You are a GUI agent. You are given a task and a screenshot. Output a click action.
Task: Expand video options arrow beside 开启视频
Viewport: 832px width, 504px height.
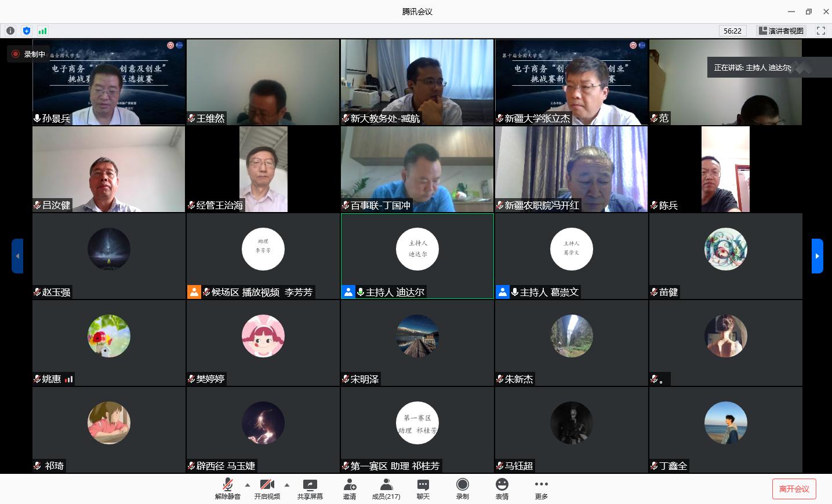pyautogui.click(x=286, y=485)
